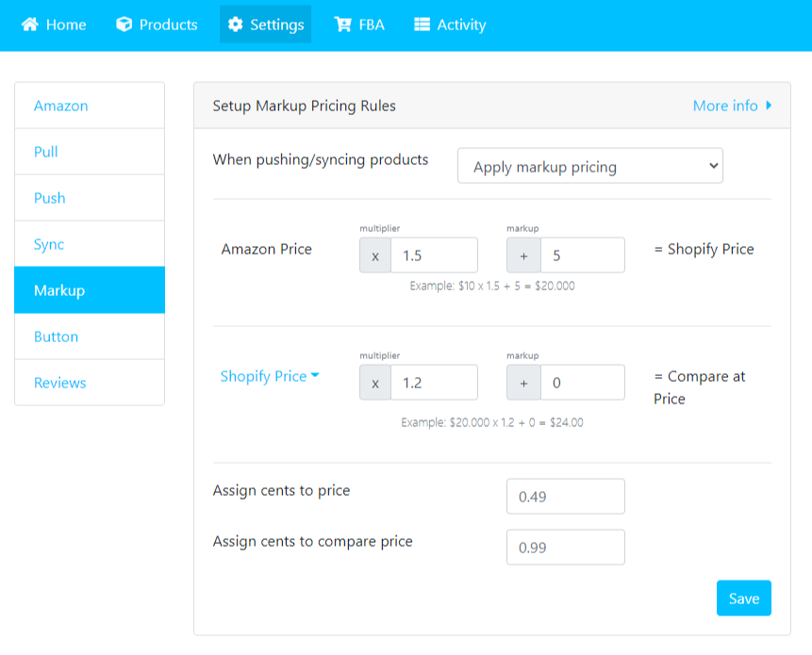The height and width of the screenshot is (655, 812).
Task: Select the Markup sidebar tab
Action: point(90,289)
